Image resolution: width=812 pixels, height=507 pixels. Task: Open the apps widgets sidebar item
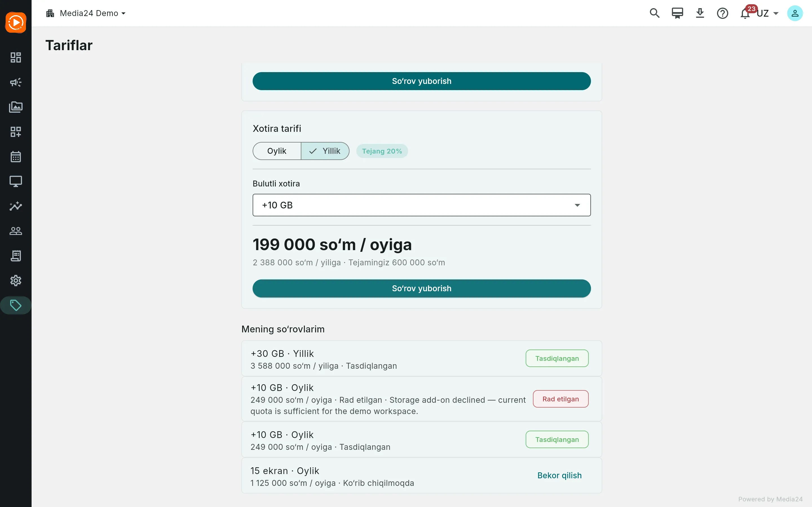(16, 132)
